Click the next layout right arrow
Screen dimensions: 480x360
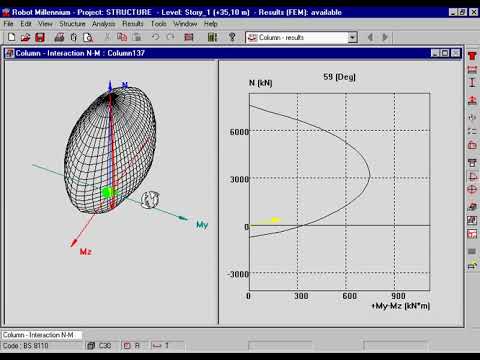coord(385,37)
